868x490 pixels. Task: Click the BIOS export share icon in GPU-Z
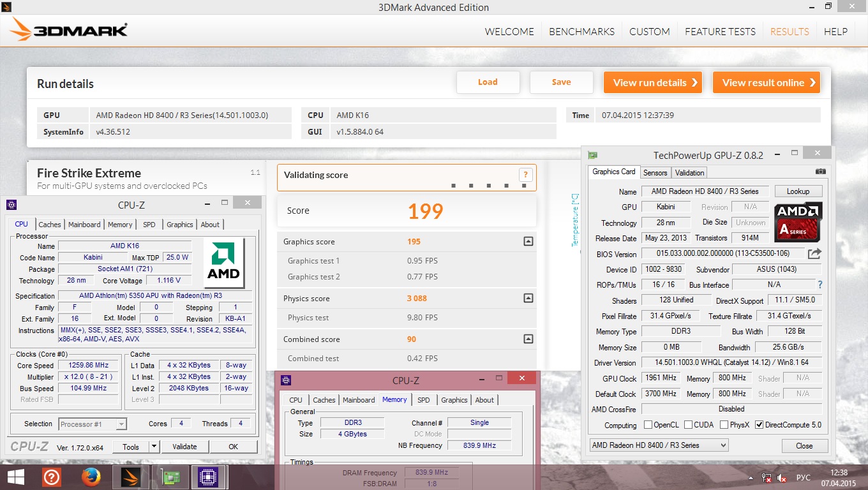coord(815,254)
